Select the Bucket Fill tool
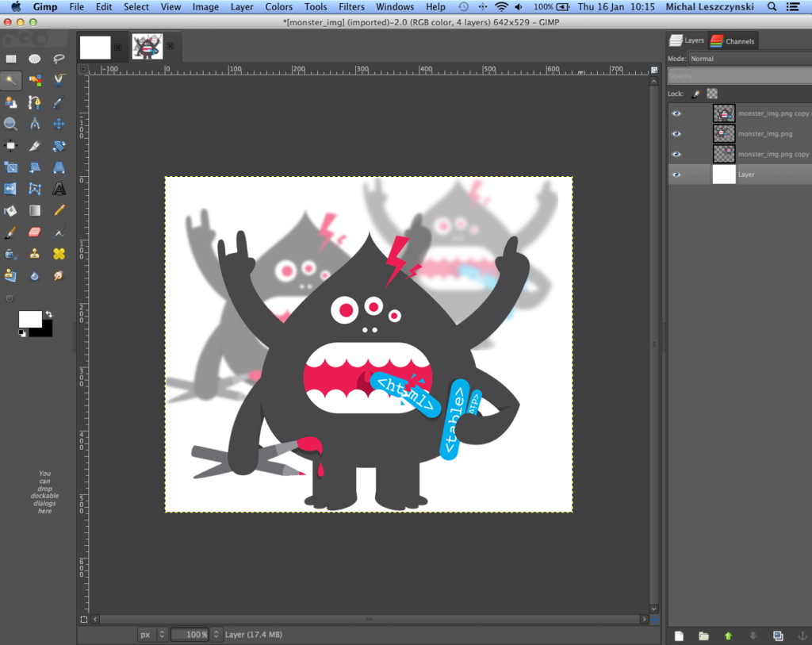 10,210
